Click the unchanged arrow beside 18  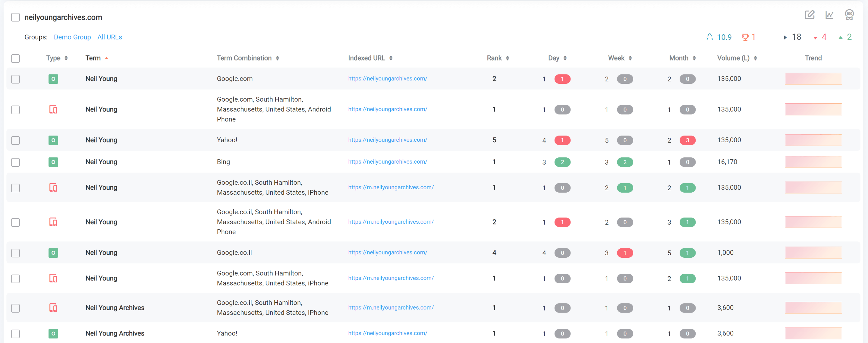tap(785, 37)
